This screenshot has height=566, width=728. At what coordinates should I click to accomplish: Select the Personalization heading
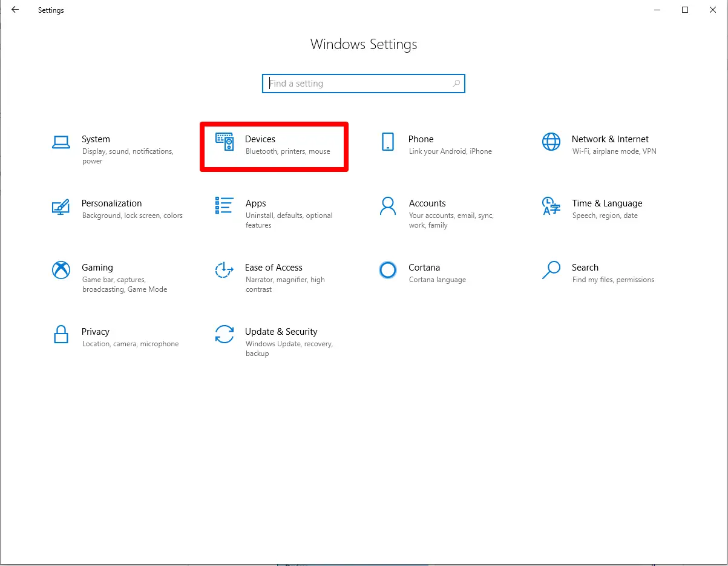coord(112,203)
